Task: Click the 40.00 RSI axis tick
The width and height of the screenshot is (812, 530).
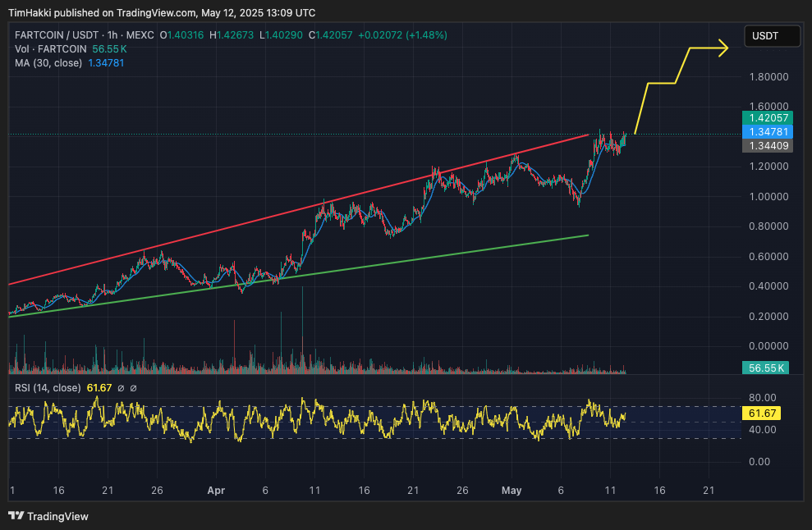Action: 763,430
